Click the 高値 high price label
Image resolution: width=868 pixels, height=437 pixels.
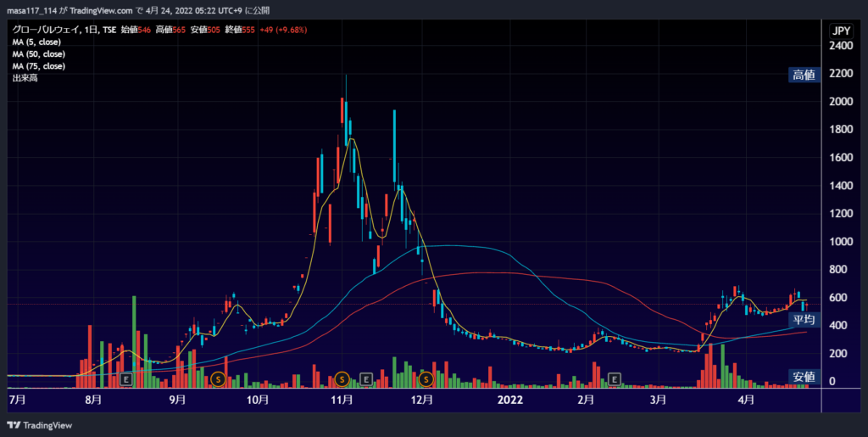804,75
